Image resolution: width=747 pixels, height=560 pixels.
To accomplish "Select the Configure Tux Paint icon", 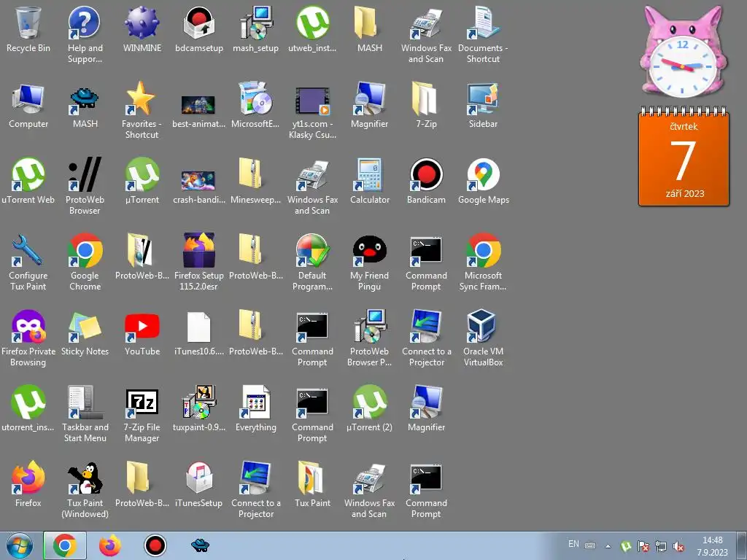I will pyautogui.click(x=28, y=250).
